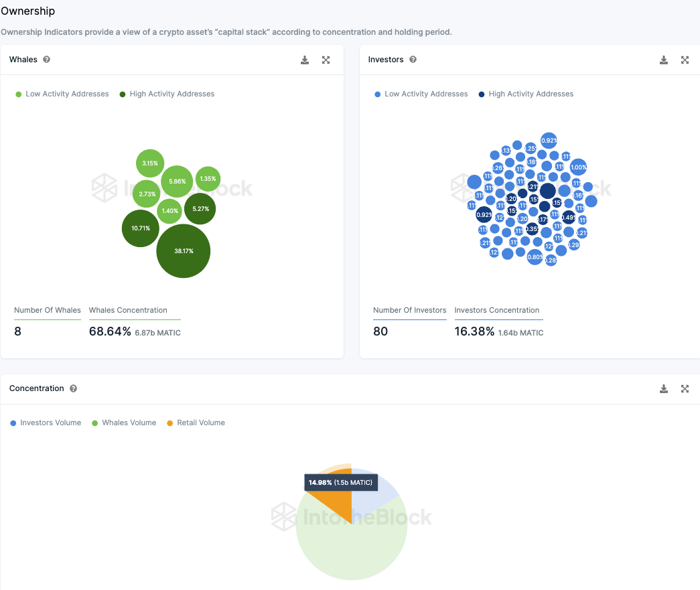The height and width of the screenshot is (590, 700).
Task: Toggle Investors High Activity Addresses legend
Action: click(x=526, y=94)
